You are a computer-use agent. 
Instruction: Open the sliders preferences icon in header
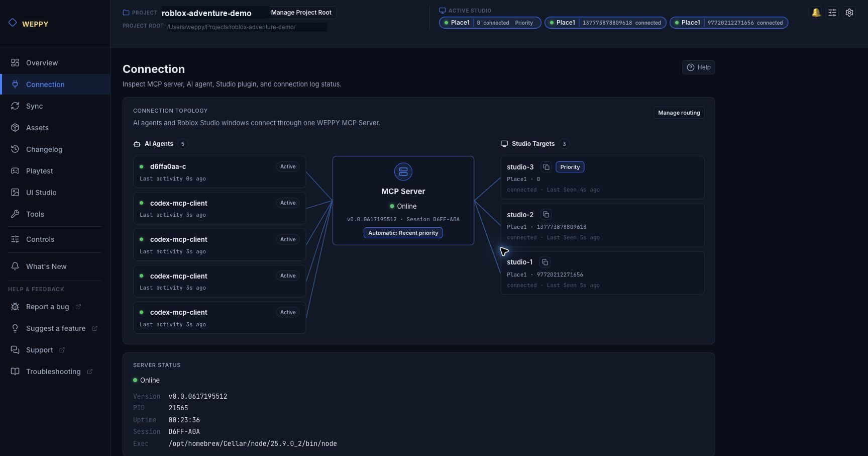pos(832,13)
